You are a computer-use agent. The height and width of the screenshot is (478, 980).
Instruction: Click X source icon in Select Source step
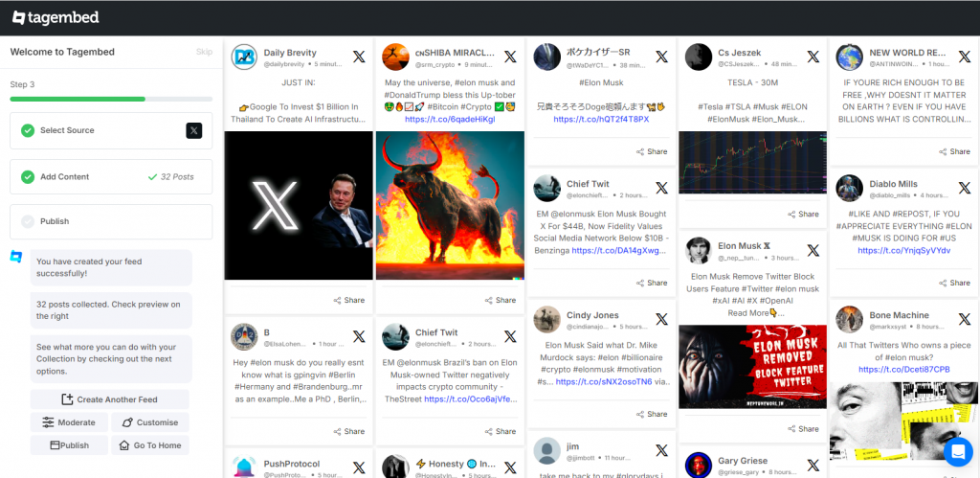click(x=193, y=131)
